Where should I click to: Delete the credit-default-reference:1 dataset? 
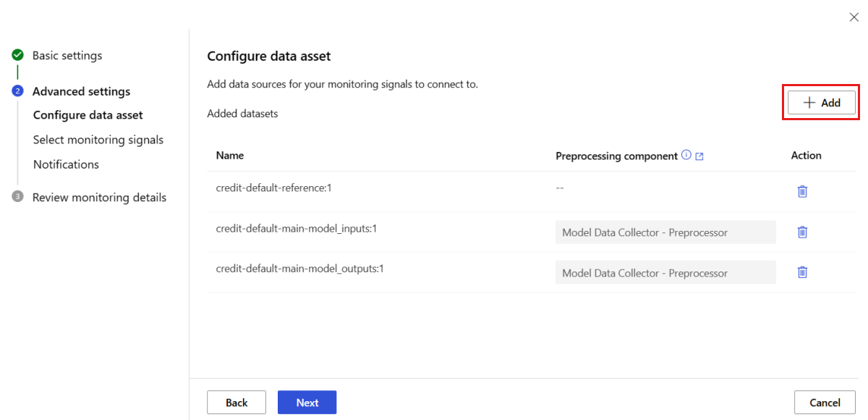(802, 191)
